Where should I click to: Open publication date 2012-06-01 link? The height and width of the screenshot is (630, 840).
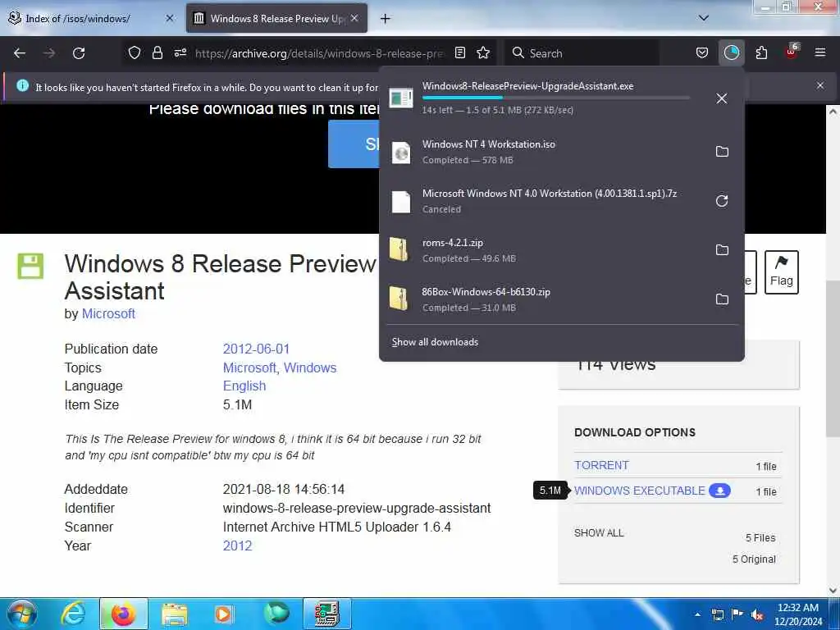click(x=256, y=349)
